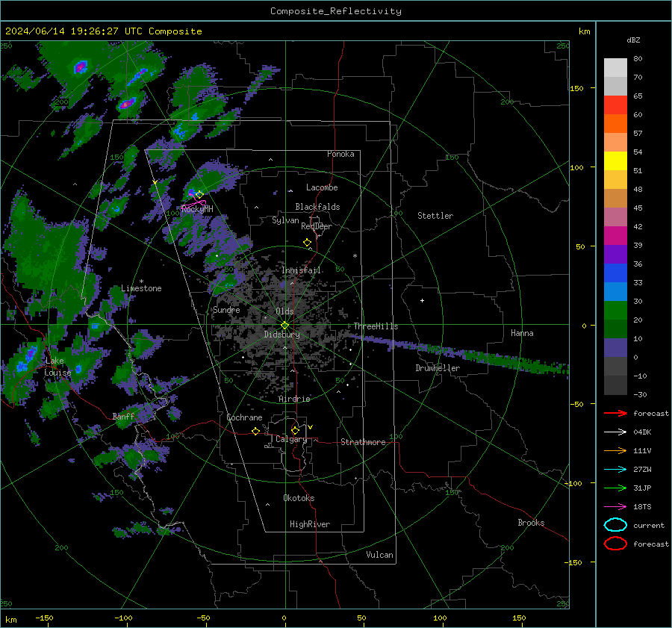Click the Stettler town label
Viewport: 672px width, 628px height.
(435, 216)
